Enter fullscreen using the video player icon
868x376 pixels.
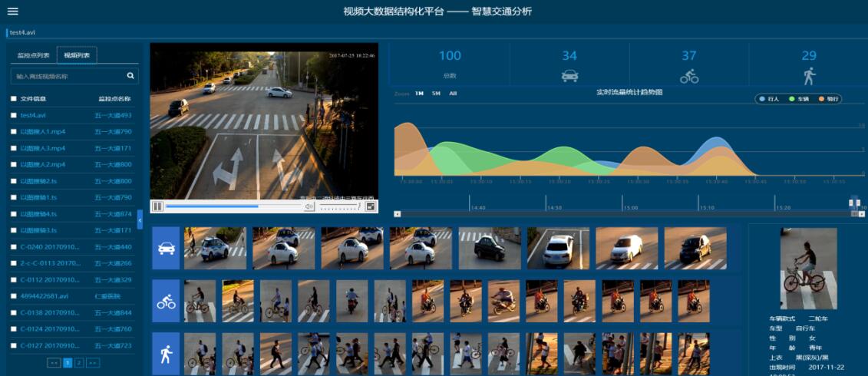[x=371, y=206]
